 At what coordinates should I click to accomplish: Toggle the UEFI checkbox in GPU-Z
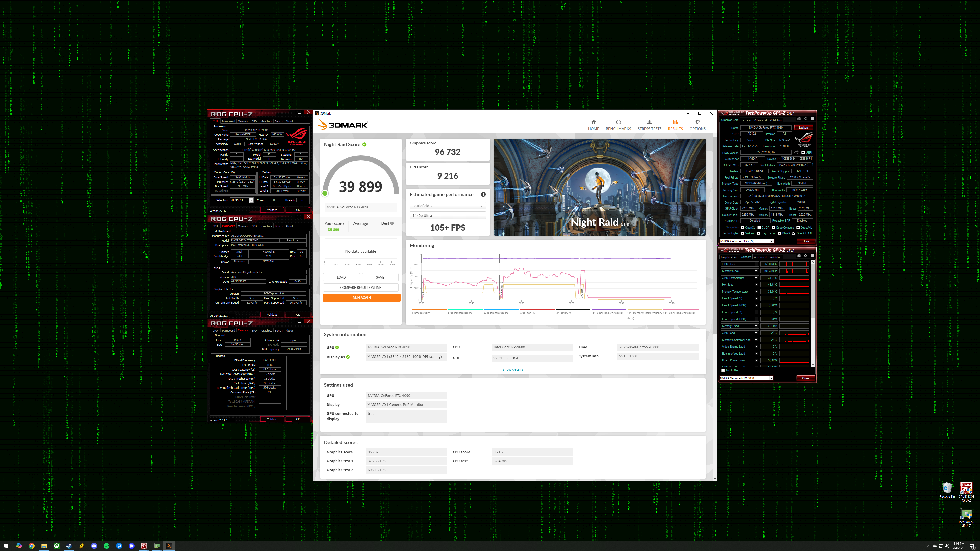pyautogui.click(x=803, y=153)
